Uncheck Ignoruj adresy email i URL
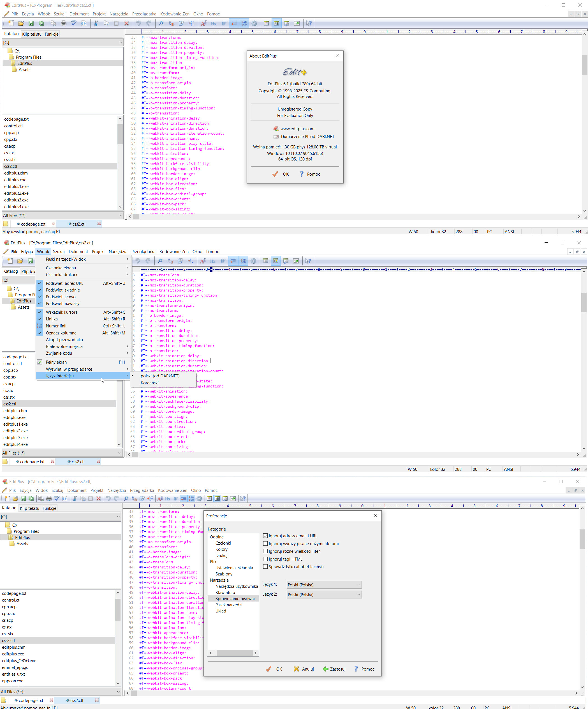588x709 pixels. tap(265, 536)
